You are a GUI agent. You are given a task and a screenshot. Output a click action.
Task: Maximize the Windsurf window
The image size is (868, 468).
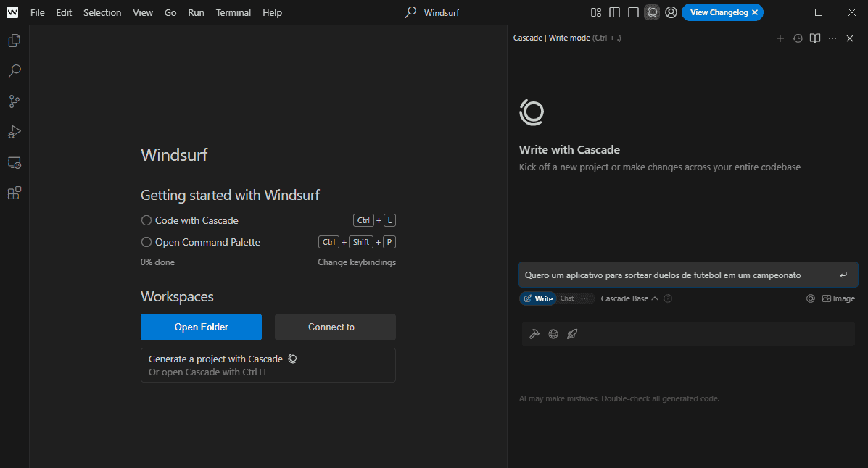tap(819, 12)
